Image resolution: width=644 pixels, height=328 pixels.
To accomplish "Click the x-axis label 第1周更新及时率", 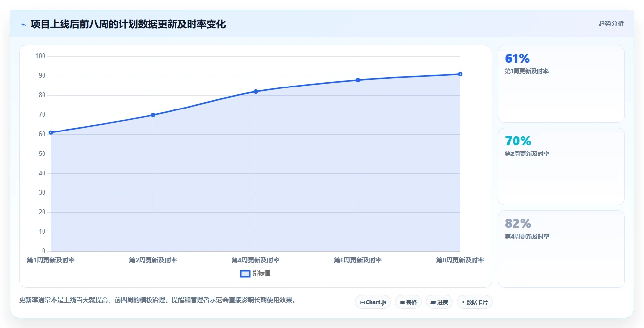I will click(x=51, y=260).
